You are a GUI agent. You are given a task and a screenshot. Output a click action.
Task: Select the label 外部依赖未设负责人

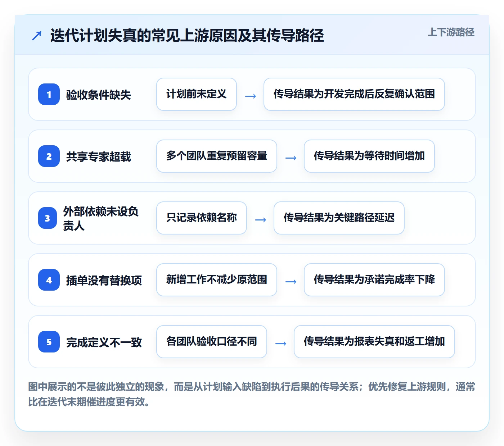coord(101,218)
